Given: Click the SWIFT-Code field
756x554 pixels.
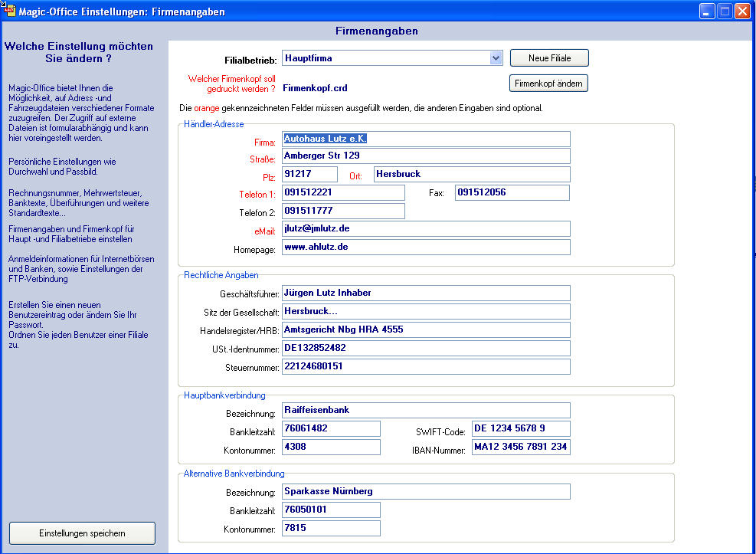Looking at the screenshot, I should coord(521,428).
